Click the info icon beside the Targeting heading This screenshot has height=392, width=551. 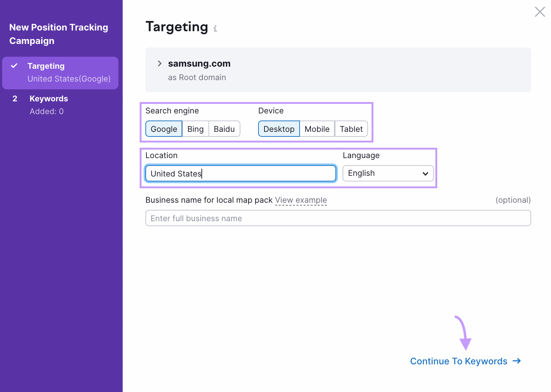[x=215, y=28]
